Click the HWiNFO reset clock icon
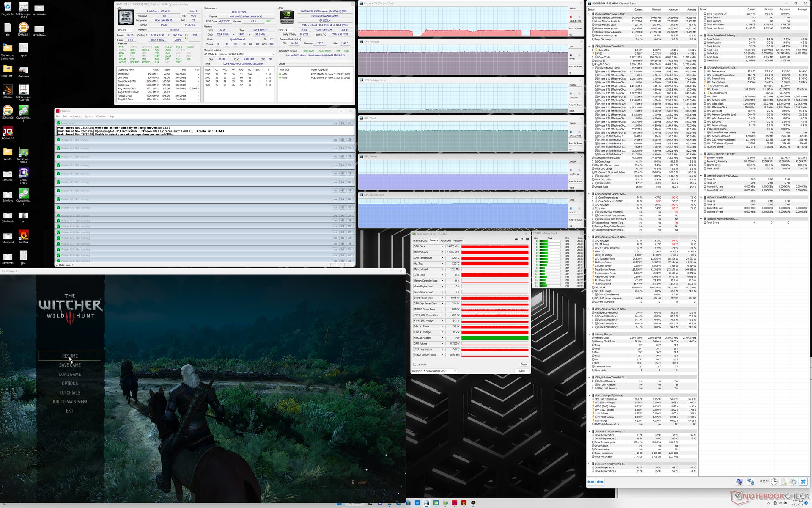The width and height of the screenshot is (812, 508). click(774, 482)
